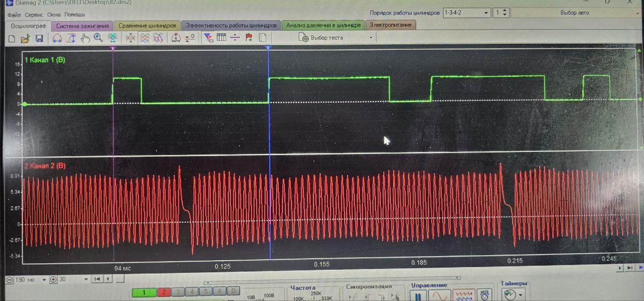The height and width of the screenshot is (301, 644).
Task: Toggle red channel 2 button
Action: (x=164, y=292)
